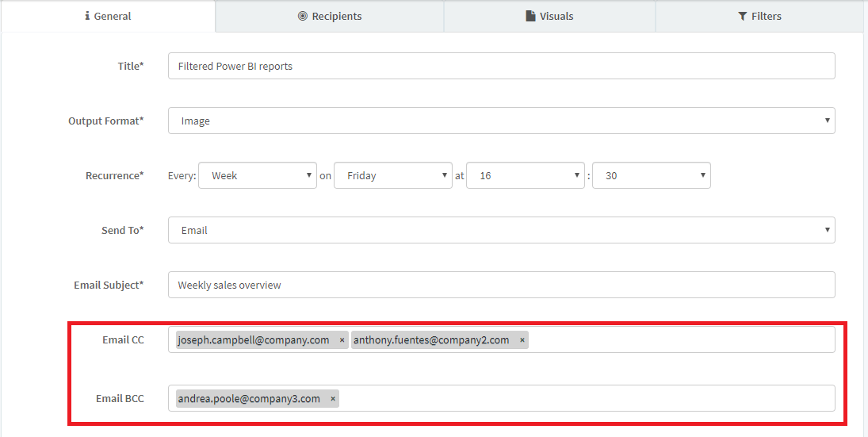This screenshot has width=868, height=437.
Task: Click empty area of Email BCC field
Action: [x=587, y=399]
